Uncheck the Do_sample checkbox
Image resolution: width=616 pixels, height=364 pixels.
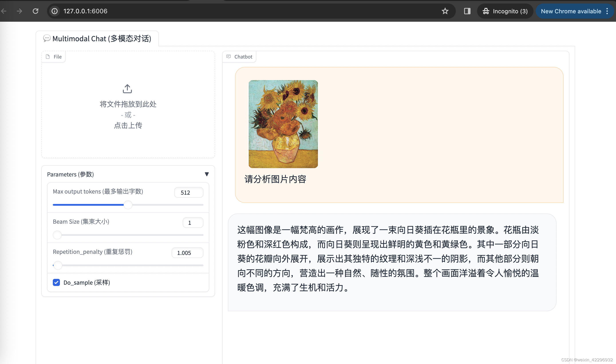(x=56, y=282)
